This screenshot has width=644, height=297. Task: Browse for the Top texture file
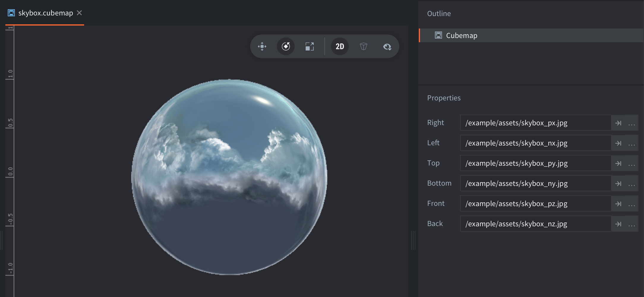(x=632, y=163)
